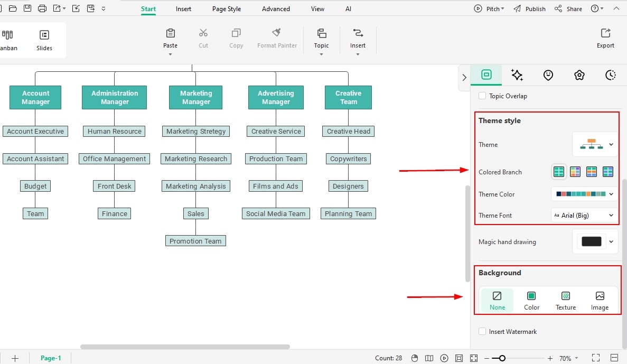
Task: Open the Topic tool in the ribbon
Action: [x=321, y=37]
